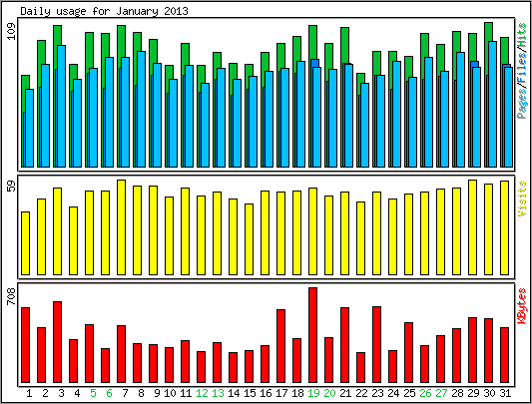Click the red KBytes bar for day 17
The height and width of the screenshot is (404, 532).
(280, 346)
